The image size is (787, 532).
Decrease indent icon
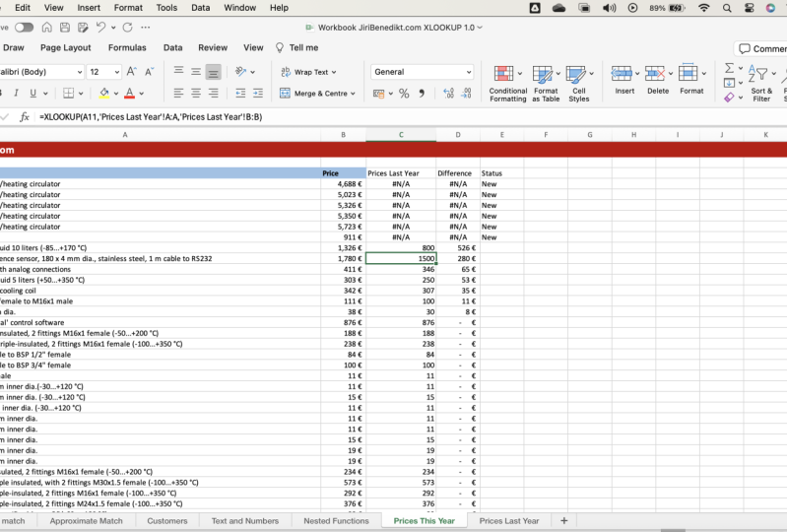coord(240,93)
